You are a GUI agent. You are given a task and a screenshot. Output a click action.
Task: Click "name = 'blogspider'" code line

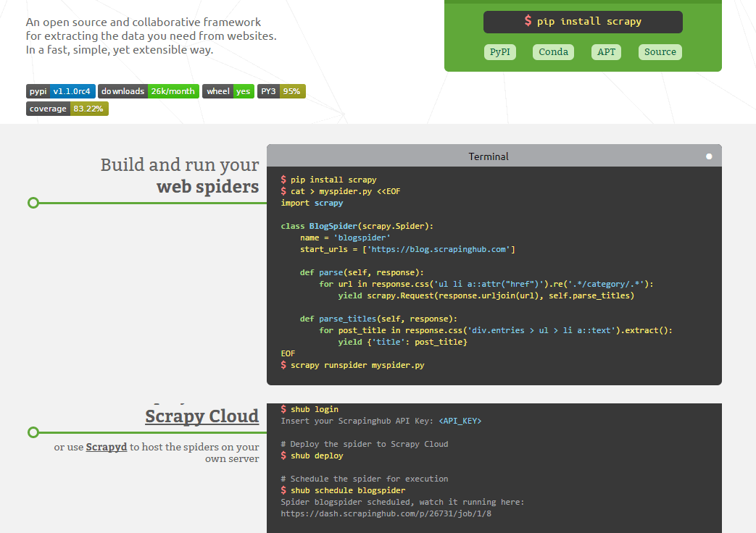click(345, 238)
